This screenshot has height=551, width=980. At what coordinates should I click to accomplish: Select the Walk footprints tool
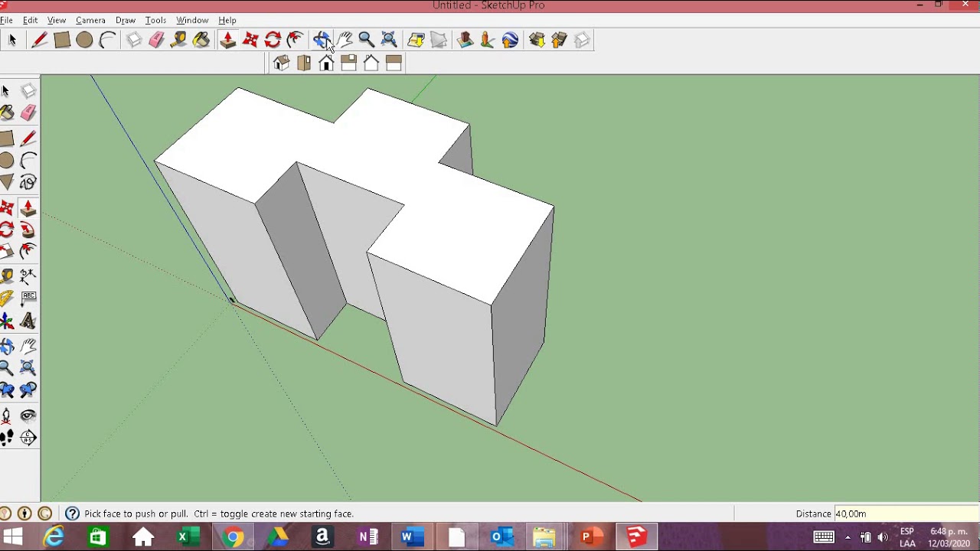click(x=7, y=439)
